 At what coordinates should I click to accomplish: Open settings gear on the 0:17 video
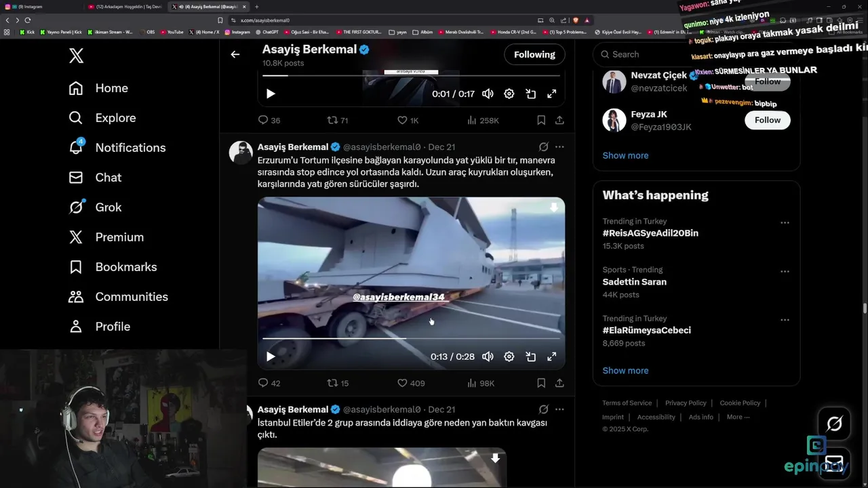point(509,94)
